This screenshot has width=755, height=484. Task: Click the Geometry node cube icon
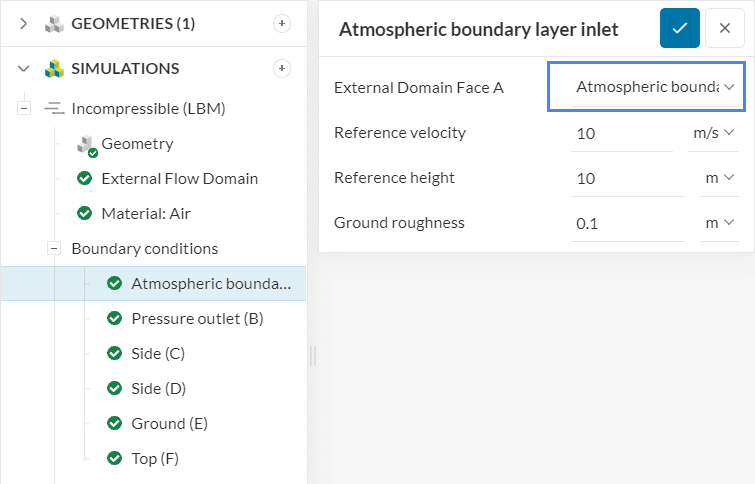tap(86, 144)
